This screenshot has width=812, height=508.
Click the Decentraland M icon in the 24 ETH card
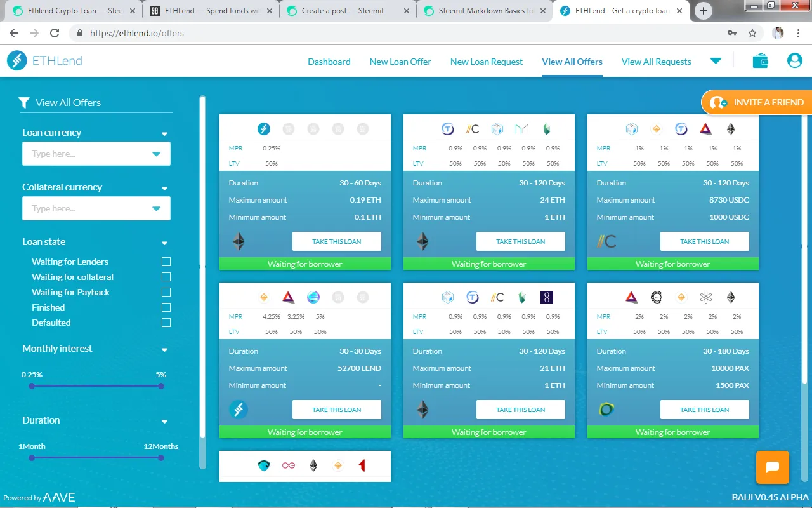(522, 129)
